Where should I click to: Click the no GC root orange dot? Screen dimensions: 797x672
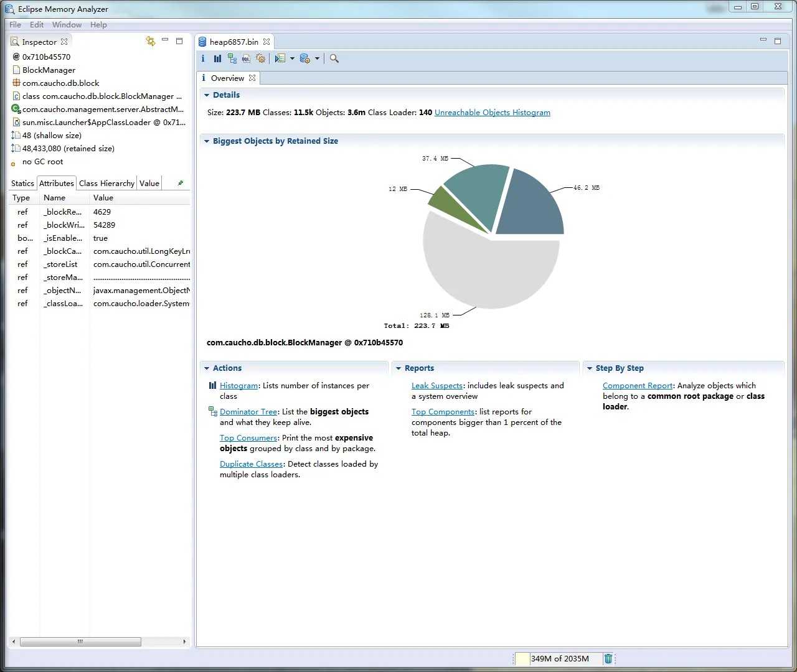[13, 164]
